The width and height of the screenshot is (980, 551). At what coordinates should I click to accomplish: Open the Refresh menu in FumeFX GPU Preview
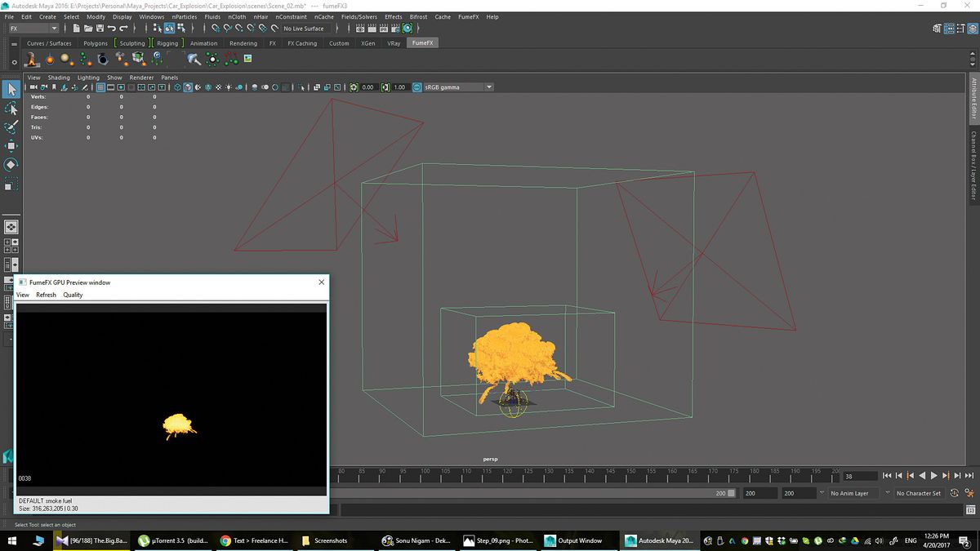(x=46, y=295)
